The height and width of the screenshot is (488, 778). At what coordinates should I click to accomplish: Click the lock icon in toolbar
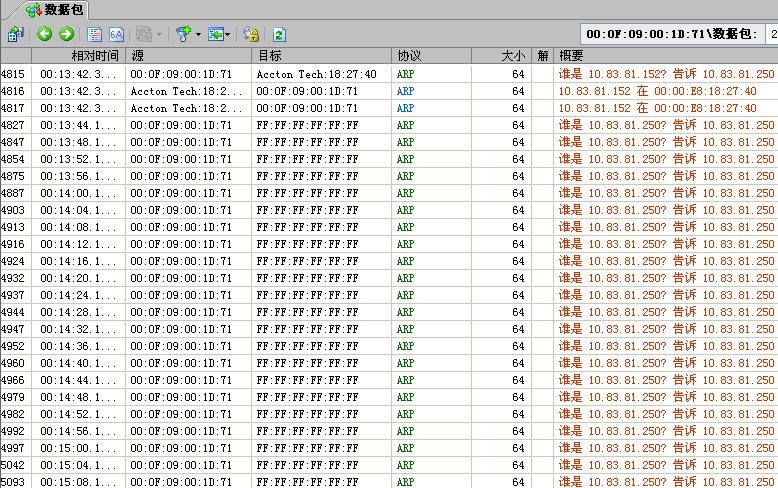[x=251, y=34]
